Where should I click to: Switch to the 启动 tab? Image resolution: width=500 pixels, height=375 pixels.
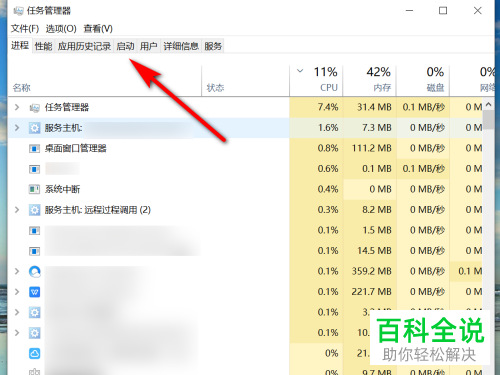tap(126, 46)
